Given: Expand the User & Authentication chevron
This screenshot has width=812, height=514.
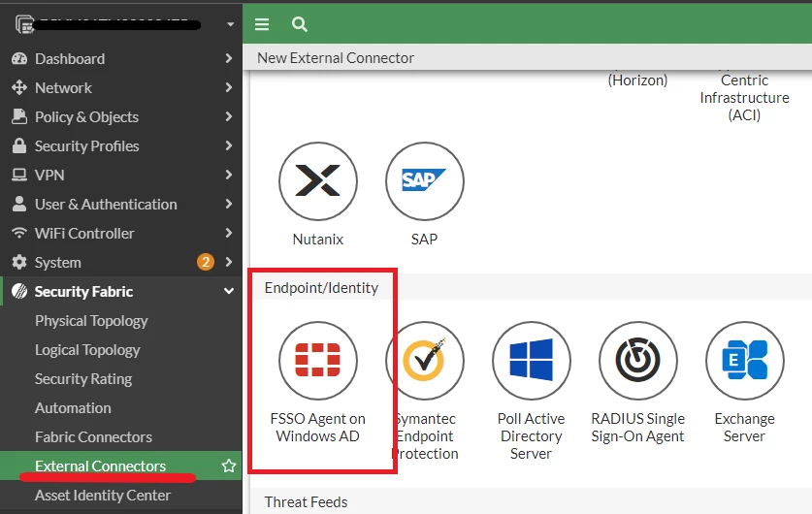Looking at the screenshot, I should 229,204.
